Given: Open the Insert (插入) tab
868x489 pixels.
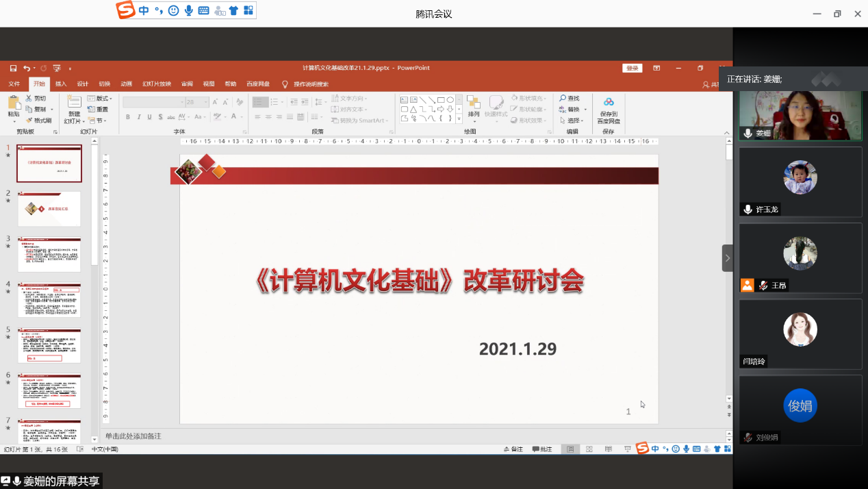Looking at the screenshot, I should [61, 84].
